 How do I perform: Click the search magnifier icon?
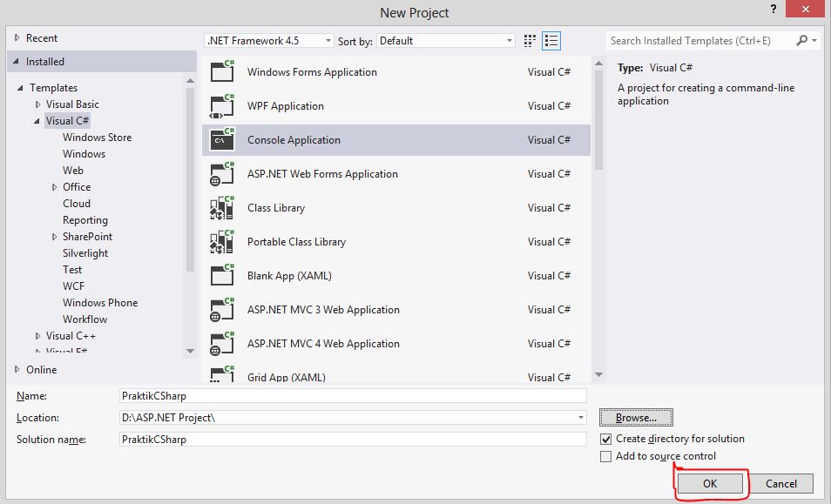click(x=800, y=40)
